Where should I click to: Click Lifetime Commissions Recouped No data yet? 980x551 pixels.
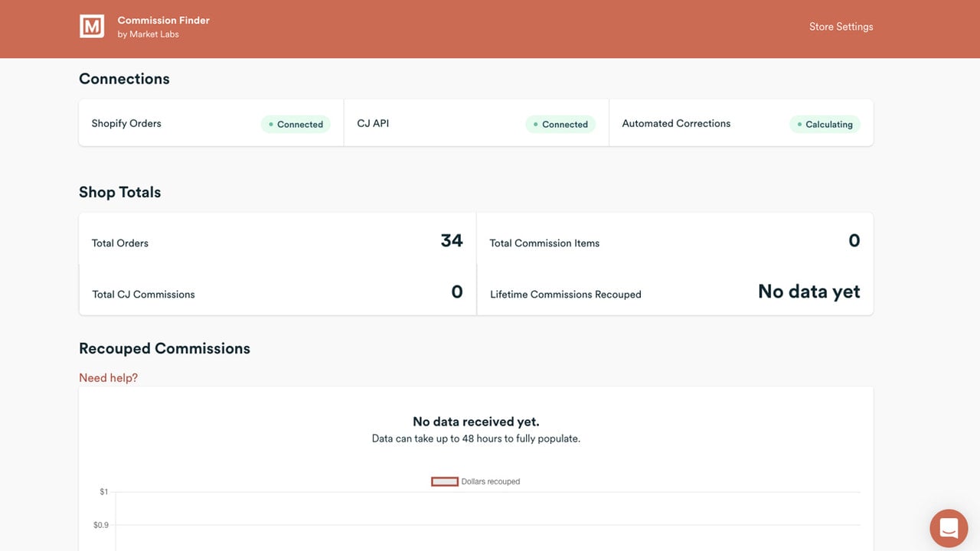tap(808, 292)
